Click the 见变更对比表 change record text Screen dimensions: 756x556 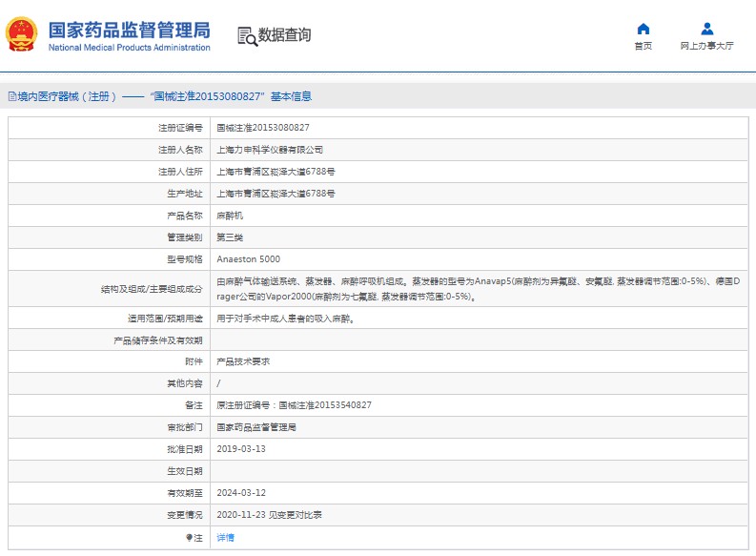coord(296,514)
